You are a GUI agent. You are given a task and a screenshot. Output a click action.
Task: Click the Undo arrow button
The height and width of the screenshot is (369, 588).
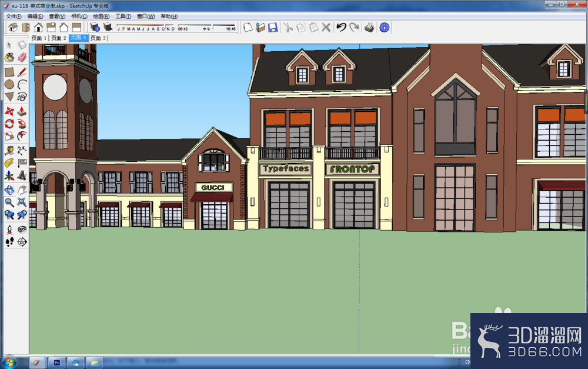coord(341,28)
